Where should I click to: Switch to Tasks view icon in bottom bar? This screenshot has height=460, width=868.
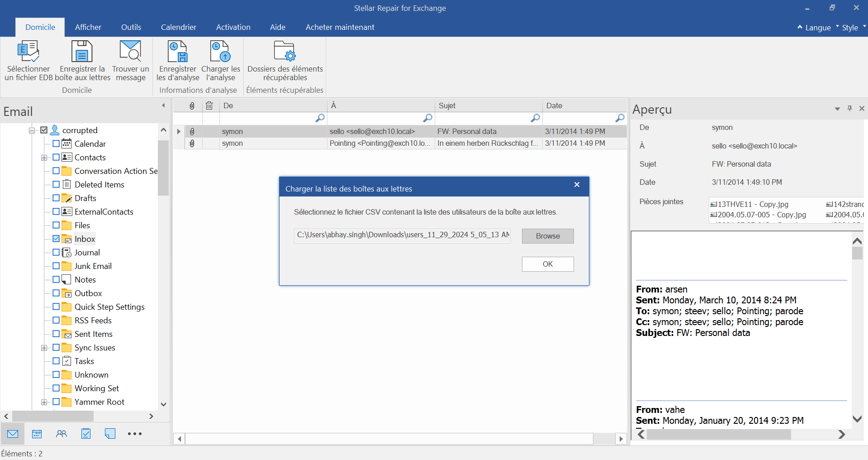86,434
